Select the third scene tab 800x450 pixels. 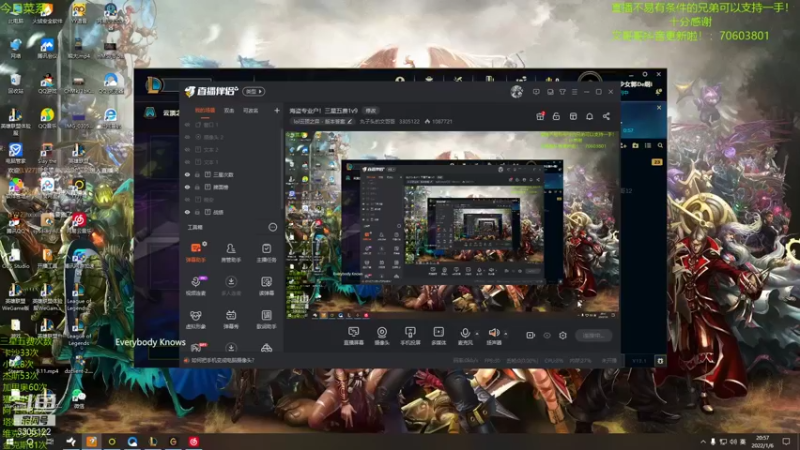pyautogui.click(x=250, y=110)
